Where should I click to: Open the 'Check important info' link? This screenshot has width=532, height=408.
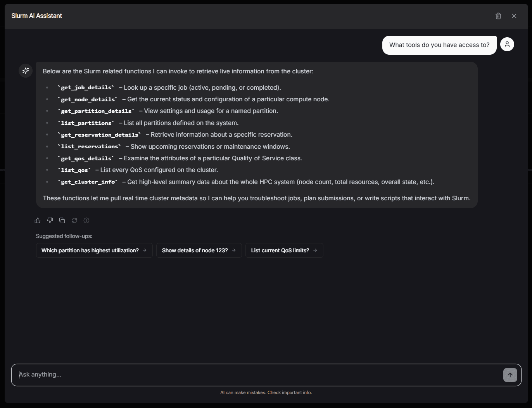[290, 392]
